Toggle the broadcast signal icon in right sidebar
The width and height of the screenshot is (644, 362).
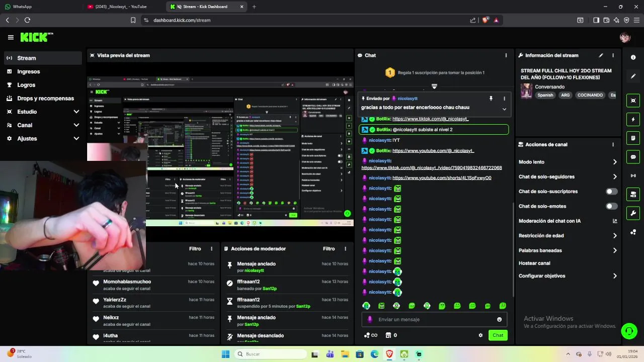(x=633, y=175)
